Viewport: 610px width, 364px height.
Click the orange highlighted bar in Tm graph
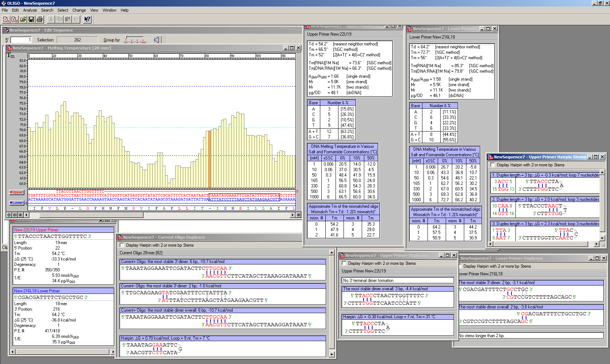click(209, 159)
